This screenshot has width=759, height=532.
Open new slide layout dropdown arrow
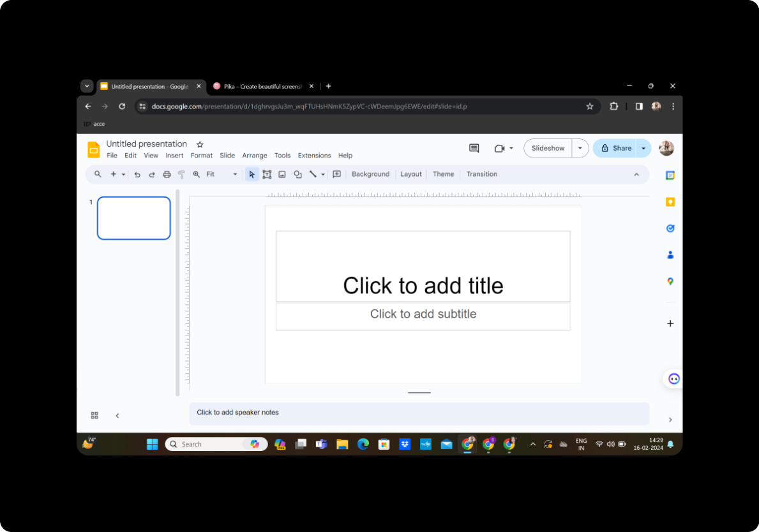[123, 175]
